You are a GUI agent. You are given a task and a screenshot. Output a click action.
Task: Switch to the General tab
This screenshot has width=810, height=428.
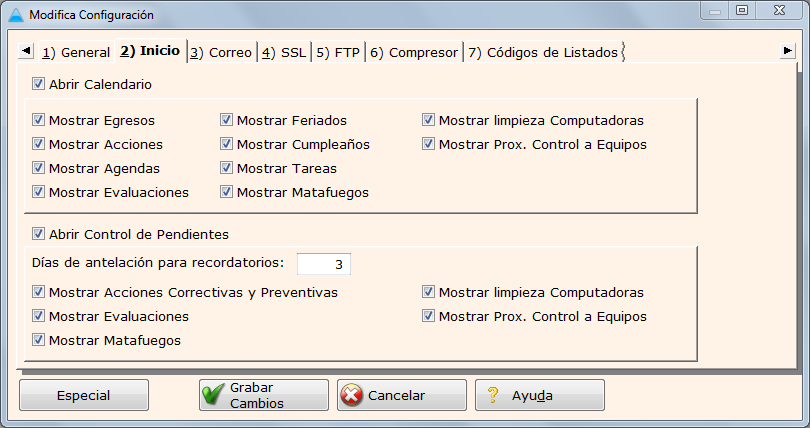75,52
